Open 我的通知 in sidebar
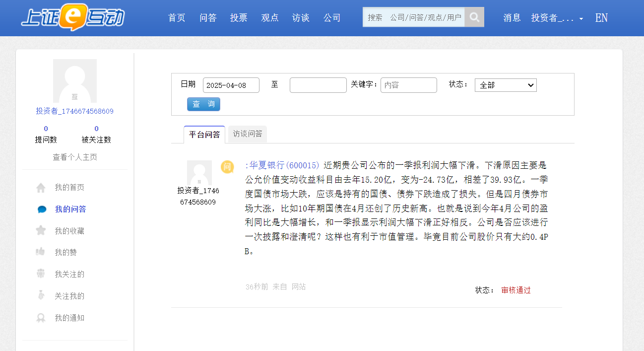Viewport: 644px width, 351px height. 69,318
